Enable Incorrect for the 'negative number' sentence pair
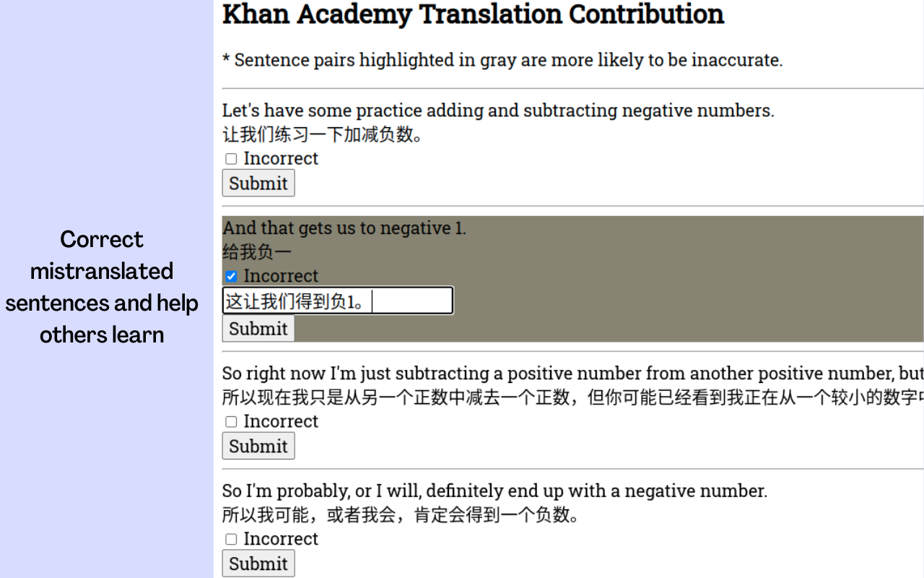Screen dimensions: 924x578 point(231,538)
